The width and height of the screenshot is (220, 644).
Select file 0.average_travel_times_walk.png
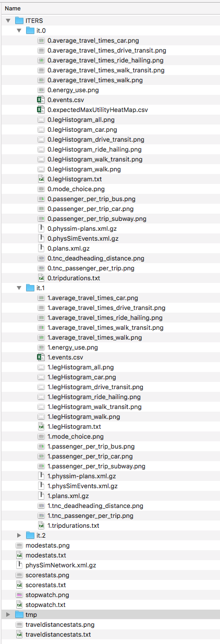95,80
